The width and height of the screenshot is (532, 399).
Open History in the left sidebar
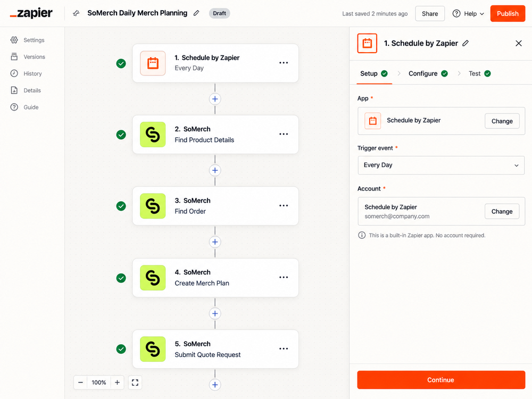26,73
